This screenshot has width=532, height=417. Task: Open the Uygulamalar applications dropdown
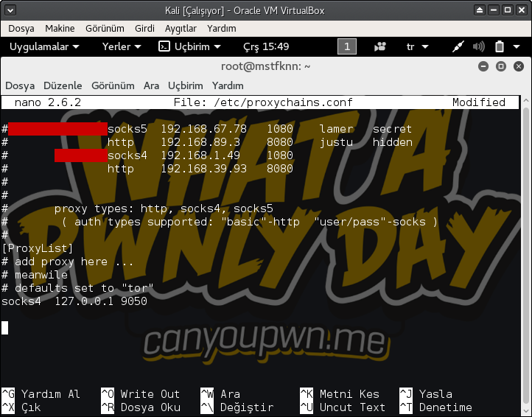44,46
